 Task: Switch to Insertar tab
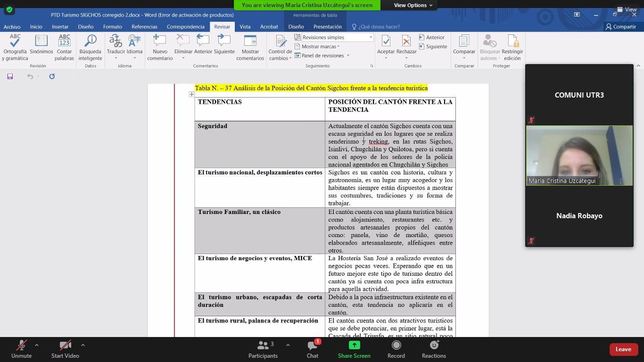(60, 27)
